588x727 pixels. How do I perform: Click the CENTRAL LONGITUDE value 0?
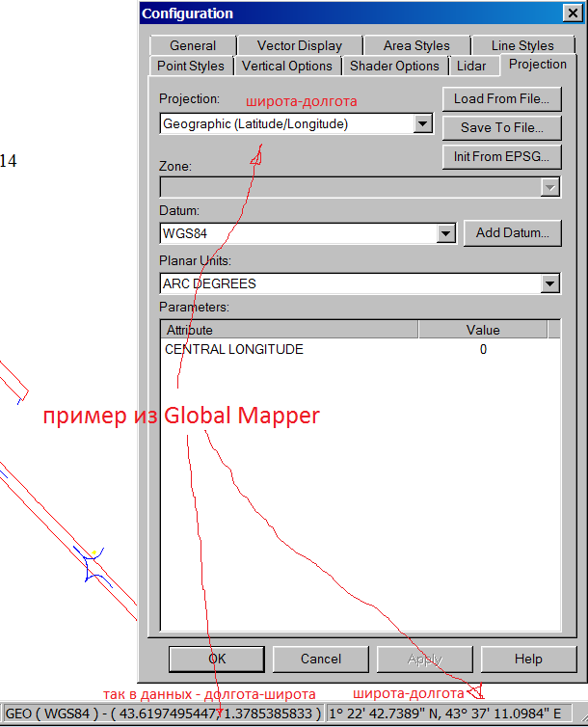483,349
